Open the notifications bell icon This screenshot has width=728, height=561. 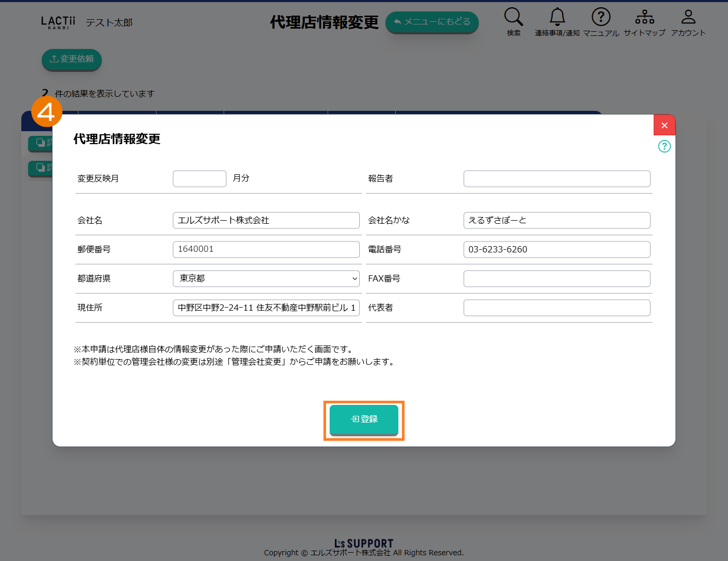pyautogui.click(x=557, y=17)
